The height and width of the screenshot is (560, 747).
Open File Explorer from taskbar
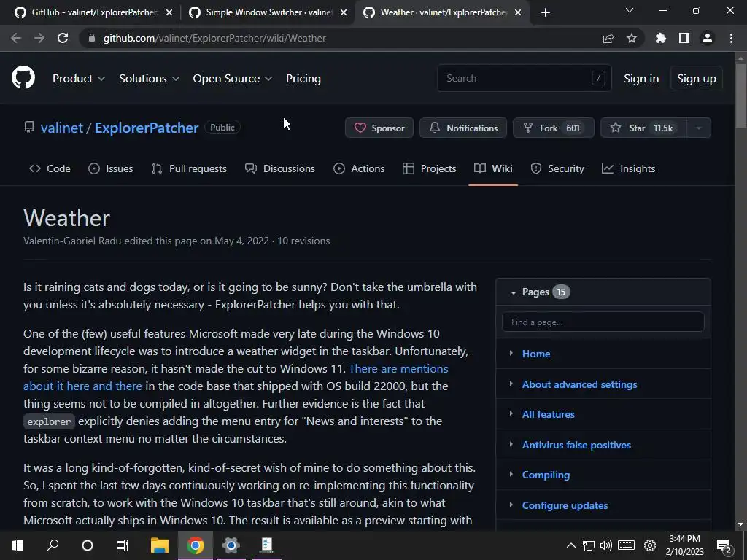(160, 545)
